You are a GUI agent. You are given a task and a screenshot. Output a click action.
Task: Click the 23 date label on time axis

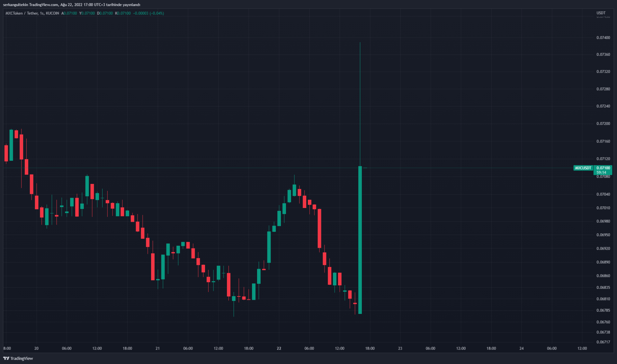(400, 348)
